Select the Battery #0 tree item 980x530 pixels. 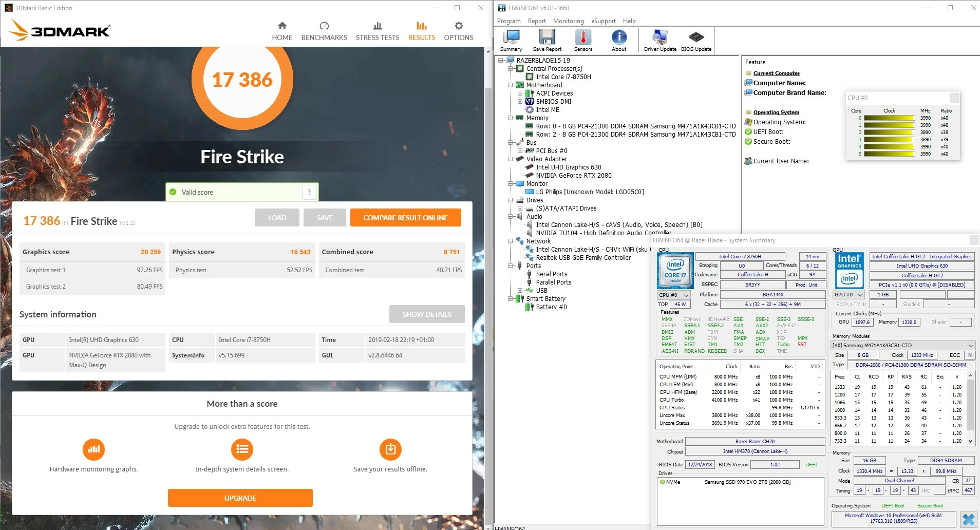click(x=551, y=307)
